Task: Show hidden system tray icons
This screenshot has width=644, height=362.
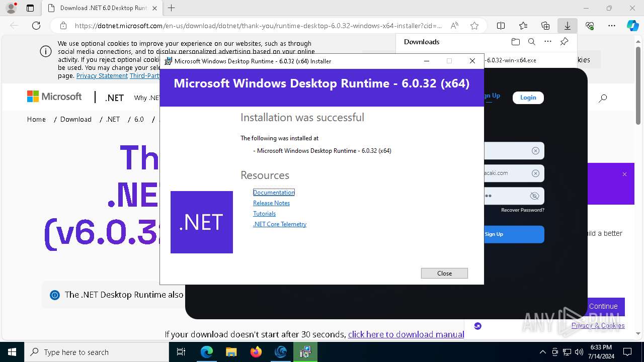Action: (542, 352)
